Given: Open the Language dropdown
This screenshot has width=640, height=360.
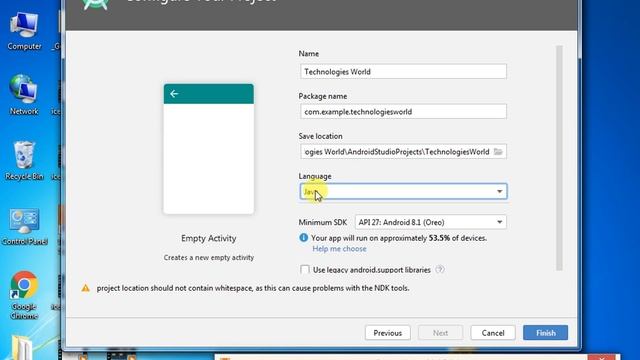Looking at the screenshot, I should [403, 191].
